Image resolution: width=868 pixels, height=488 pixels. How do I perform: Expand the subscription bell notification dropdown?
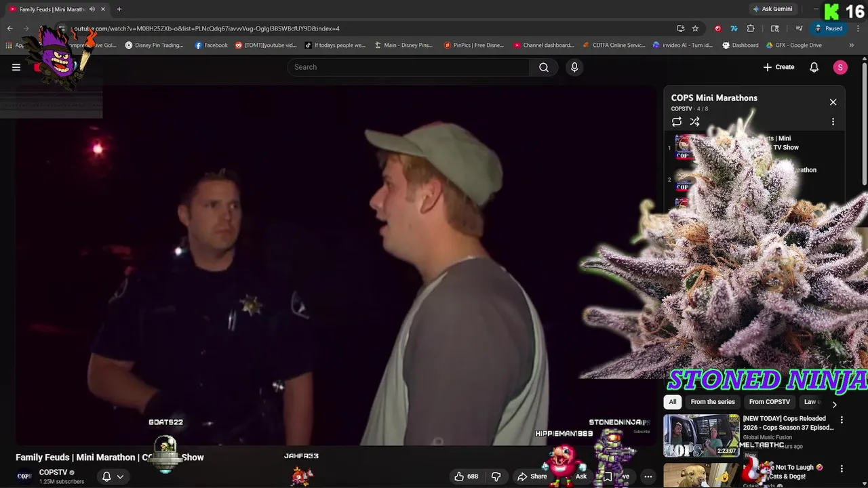tap(113, 476)
